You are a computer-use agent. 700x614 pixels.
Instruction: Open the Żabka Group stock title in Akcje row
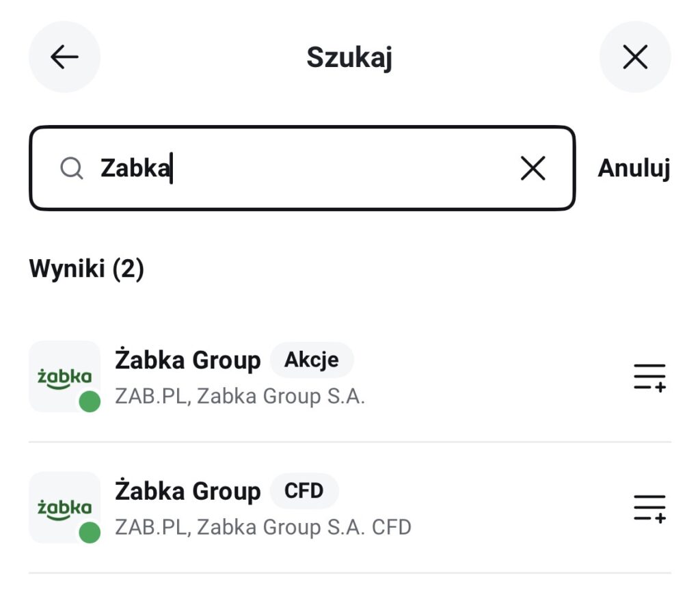pyautogui.click(x=187, y=360)
